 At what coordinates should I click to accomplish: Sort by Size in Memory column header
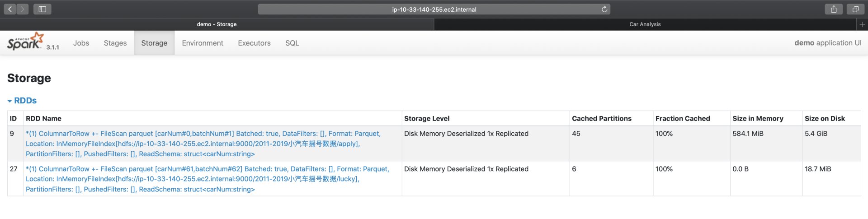coord(757,118)
